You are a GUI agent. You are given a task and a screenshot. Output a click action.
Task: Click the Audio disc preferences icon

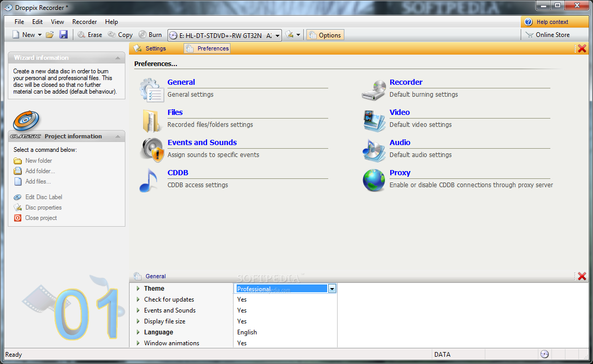(x=373, y=150)
